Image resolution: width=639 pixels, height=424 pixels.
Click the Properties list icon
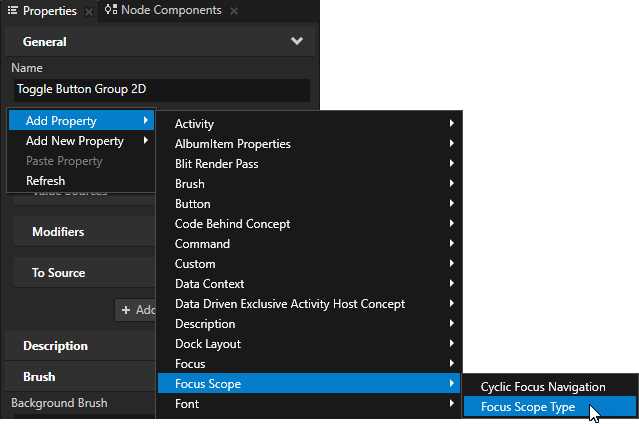click(13, 10)
